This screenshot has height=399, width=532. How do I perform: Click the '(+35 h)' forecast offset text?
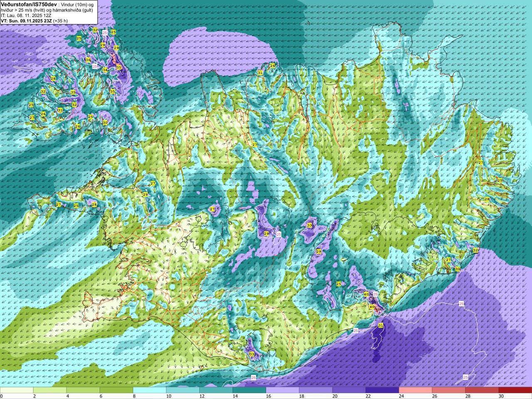pyautogui.click(x=60, y=21)
